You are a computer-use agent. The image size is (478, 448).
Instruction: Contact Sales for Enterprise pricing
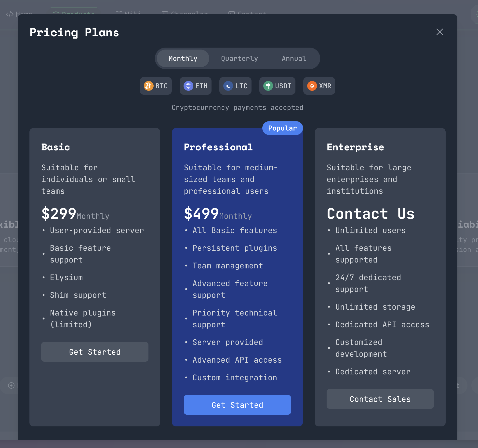380,399
